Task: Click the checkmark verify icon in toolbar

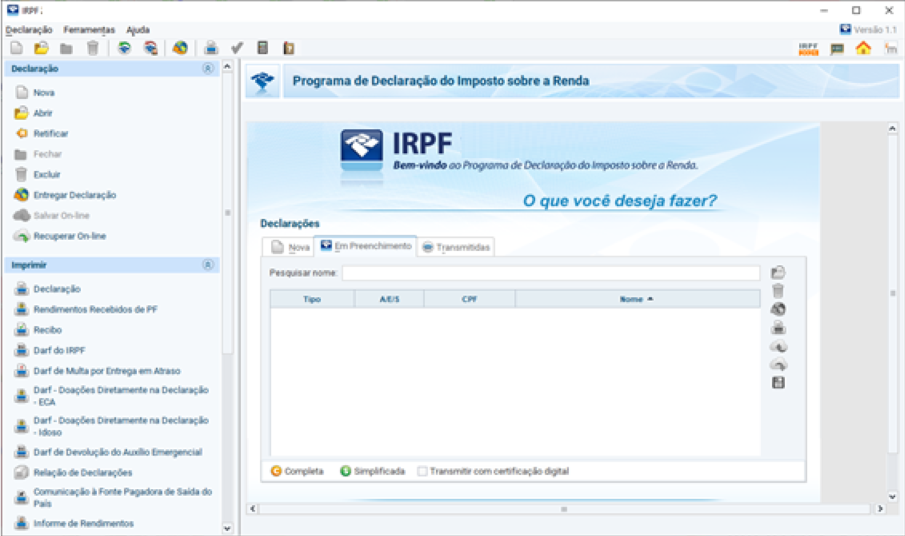Action: (x=237, y=48)
